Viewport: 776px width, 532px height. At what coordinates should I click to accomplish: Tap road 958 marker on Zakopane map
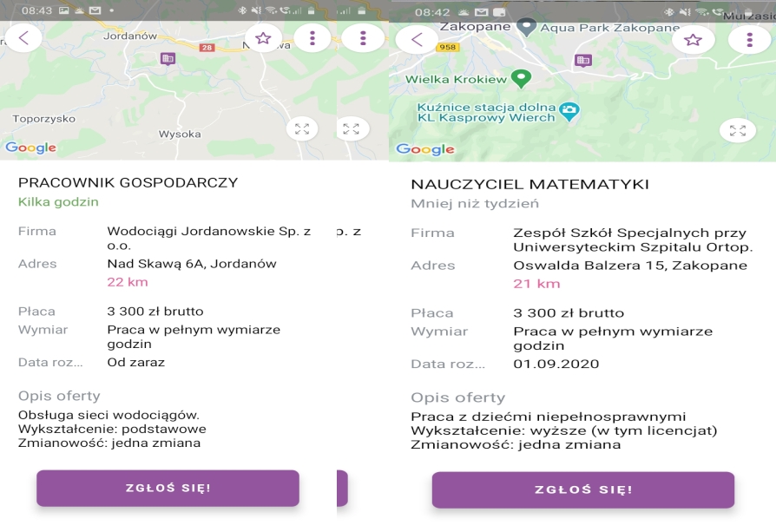[x=447, y=47]
